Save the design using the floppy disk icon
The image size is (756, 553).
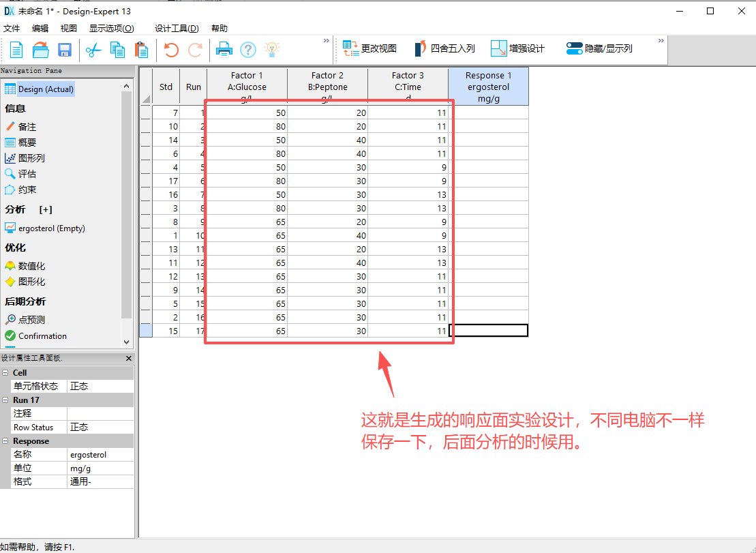pos(64,50)
